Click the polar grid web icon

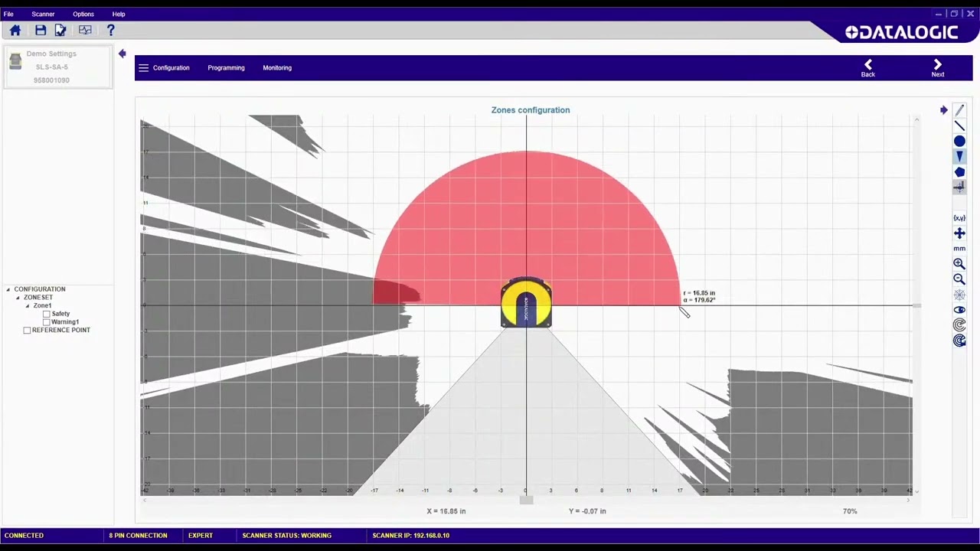(x=959, y=295)
